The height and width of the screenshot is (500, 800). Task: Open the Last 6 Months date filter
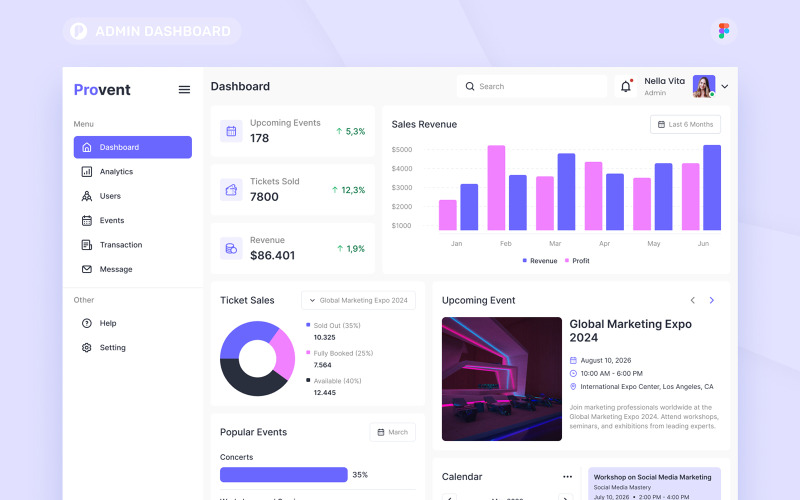[x=685, y=124]
